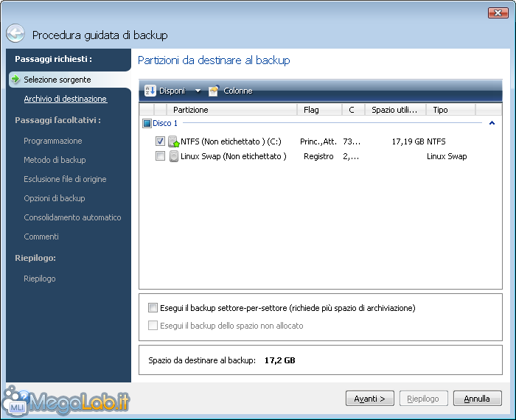This screenshot has height=420, width=516.
Task: Click the Avanti button
Action: point(369,399)
